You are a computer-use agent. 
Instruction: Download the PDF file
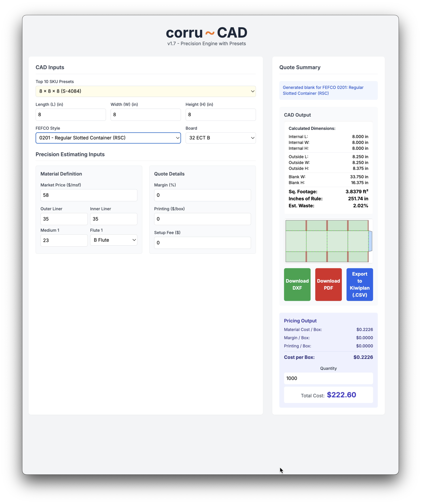click(x=328, y=284)
